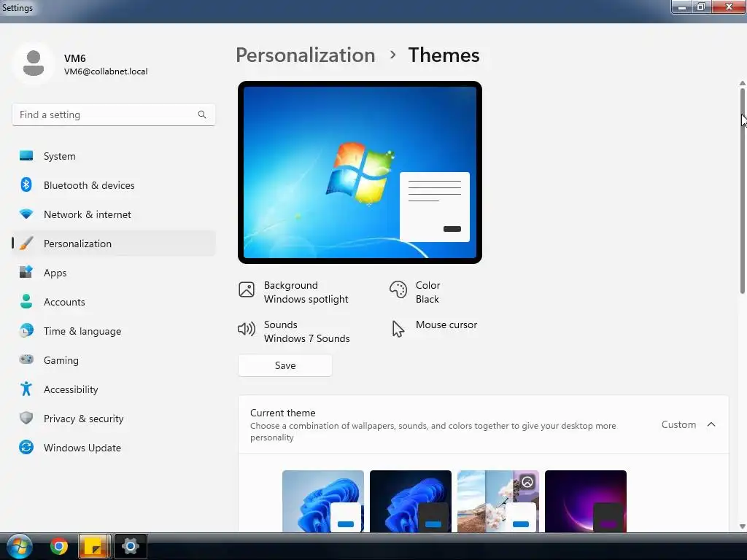Open Accessibility settings

[113, 389]
